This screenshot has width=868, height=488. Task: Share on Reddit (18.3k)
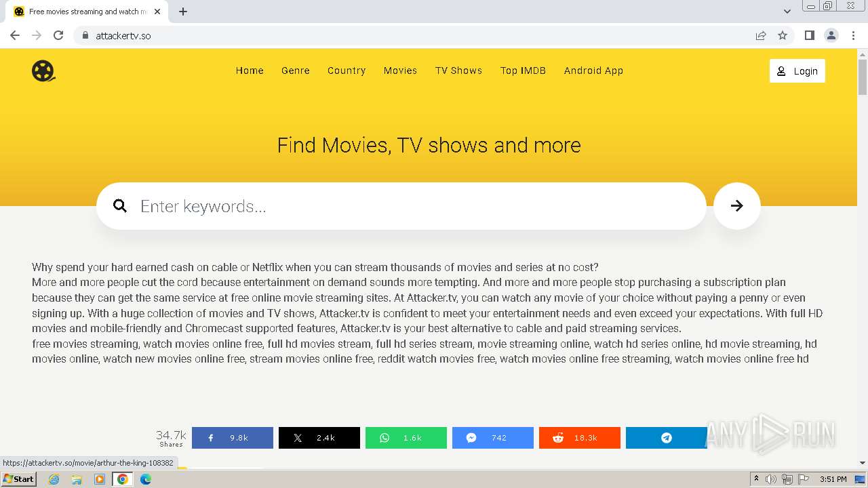(580, 438)
